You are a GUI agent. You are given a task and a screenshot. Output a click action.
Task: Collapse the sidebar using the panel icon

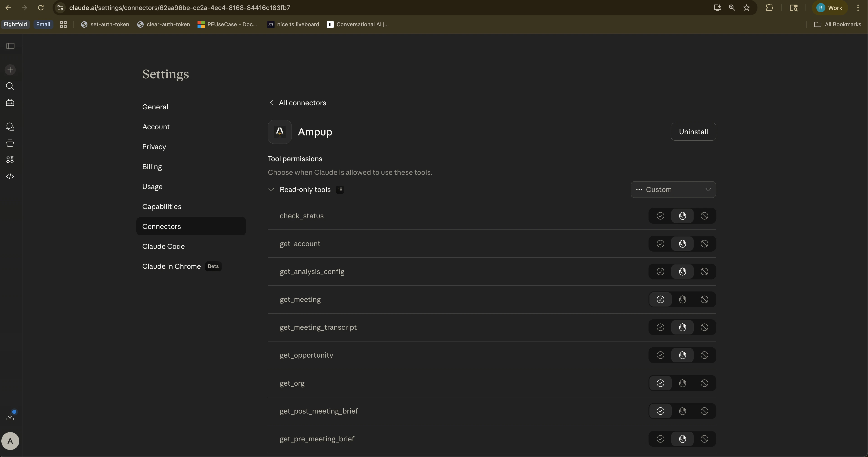[10, 46]
